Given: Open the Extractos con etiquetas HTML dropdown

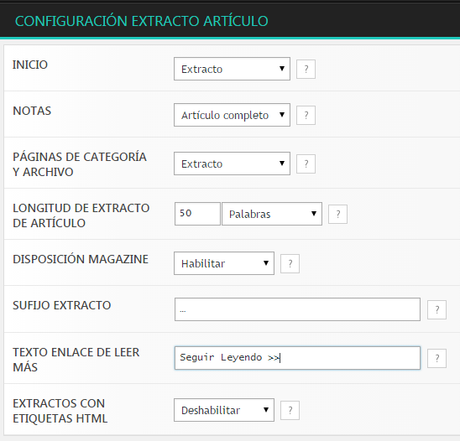Looking at the screenshot, I should pos(224,410).
